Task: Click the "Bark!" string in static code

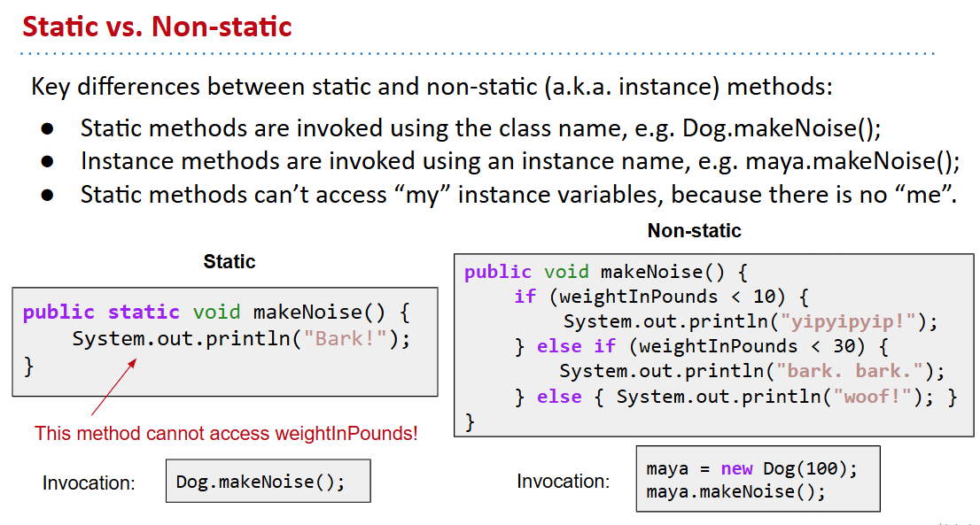Action: pos(350,338)
